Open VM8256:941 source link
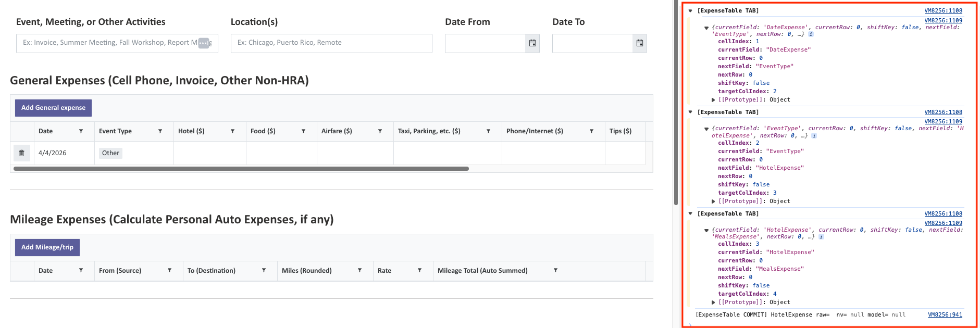 coord(945,314)
